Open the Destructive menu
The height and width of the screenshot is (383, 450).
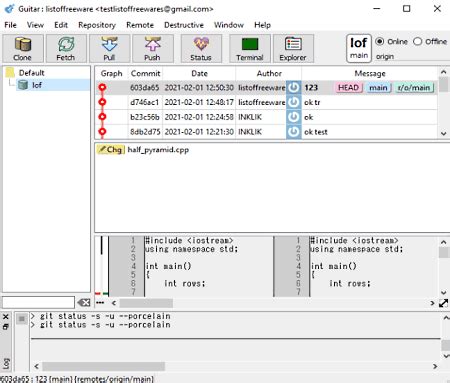(184, 25)
